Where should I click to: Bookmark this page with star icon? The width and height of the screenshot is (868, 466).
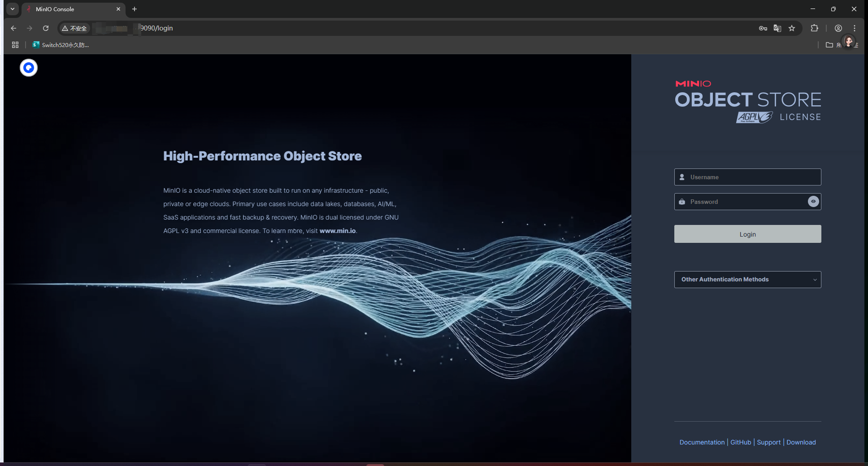[x=792, y=28]
